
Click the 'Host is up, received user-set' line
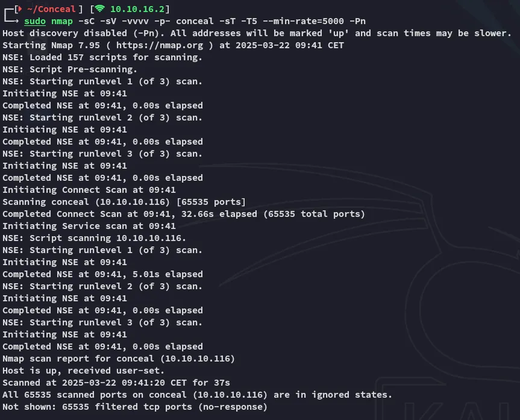point(83,371)
